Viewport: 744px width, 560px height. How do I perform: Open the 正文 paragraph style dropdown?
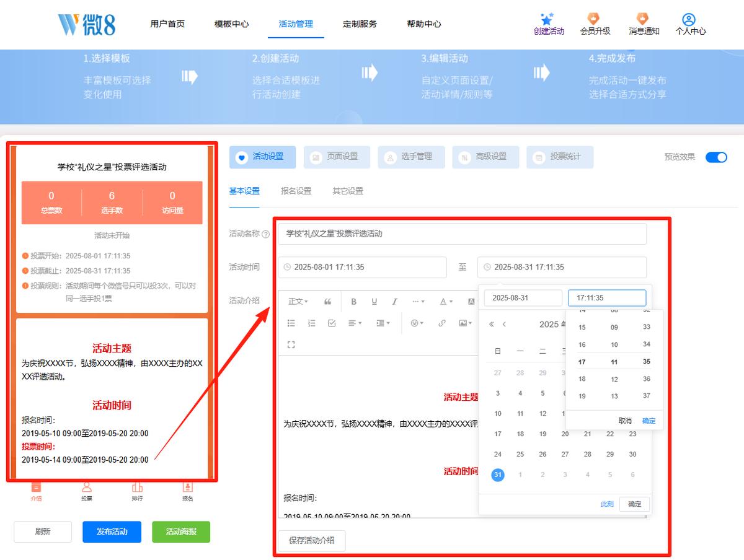coord(298,302)
